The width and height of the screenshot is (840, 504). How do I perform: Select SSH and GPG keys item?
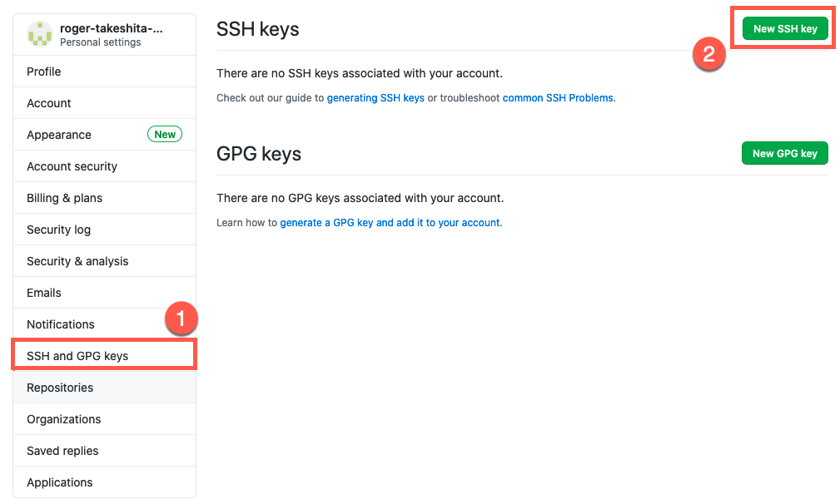(x=77, y=356)
